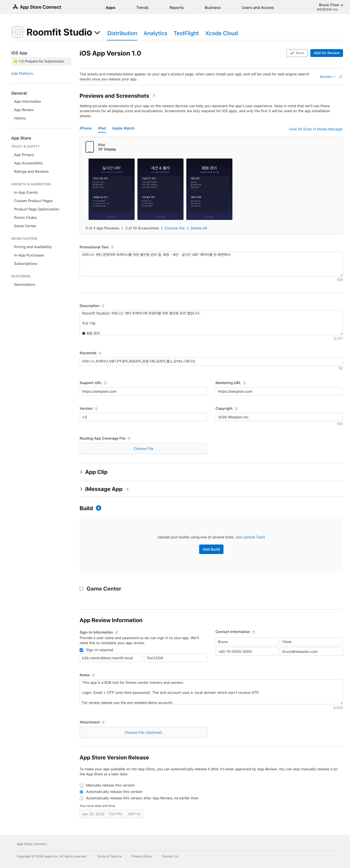The height and width of the screenshot is (868, 350).
Task: Open the Roomfit Studio app switcher chevron
Action: pyautogui.click(x=97, y=33)
